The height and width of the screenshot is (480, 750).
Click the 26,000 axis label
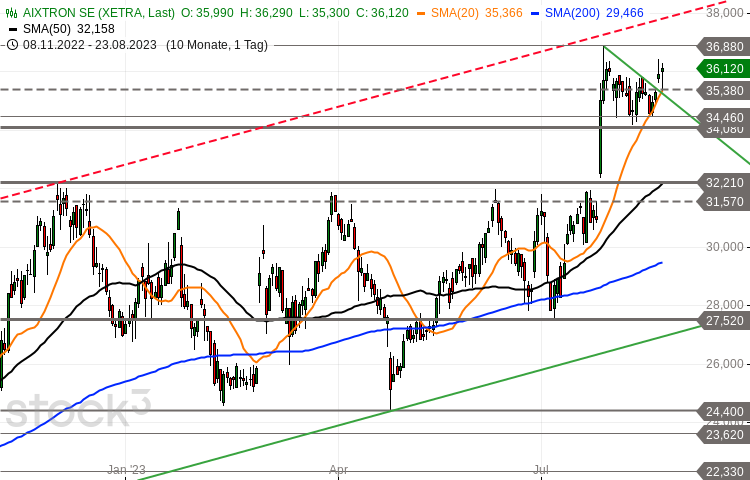[725, 364]
